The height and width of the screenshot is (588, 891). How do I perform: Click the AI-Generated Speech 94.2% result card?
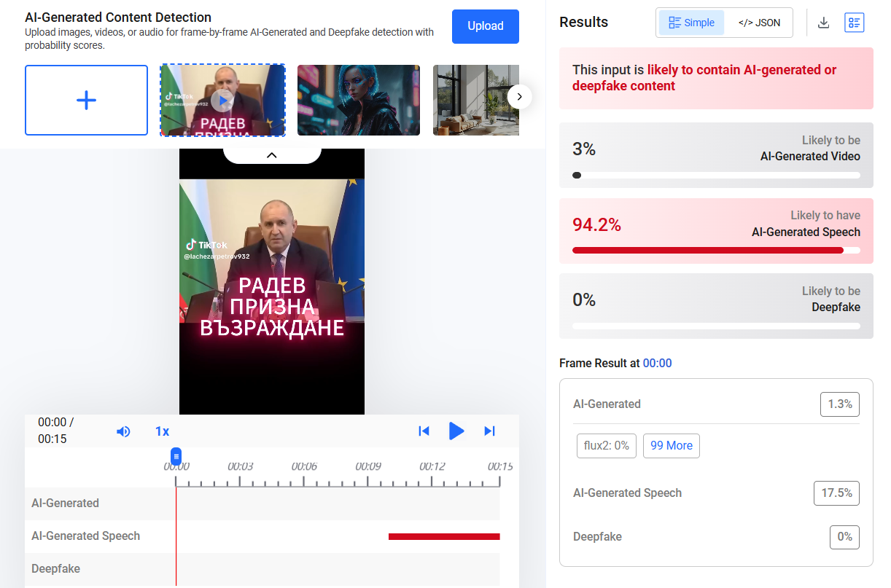(x=716, y=231)
